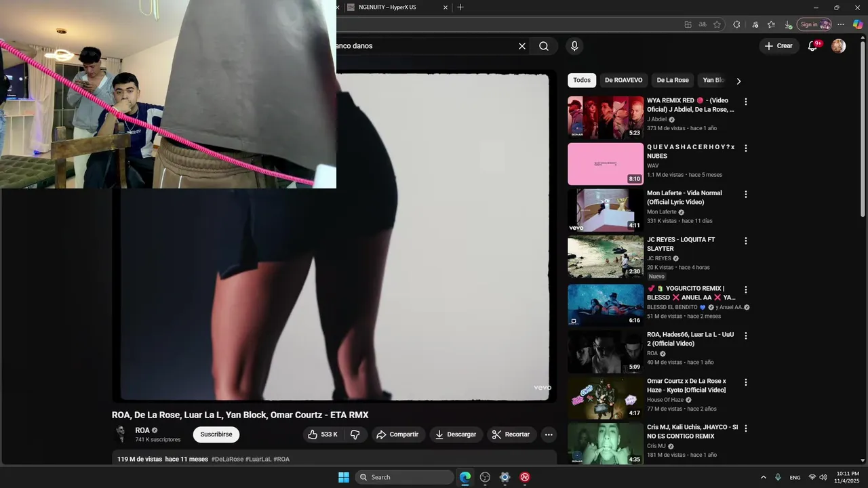This screenshot has width=868, height=488.
Task: Open options for ROA UuU 2 video
Action: click(746, 335)
